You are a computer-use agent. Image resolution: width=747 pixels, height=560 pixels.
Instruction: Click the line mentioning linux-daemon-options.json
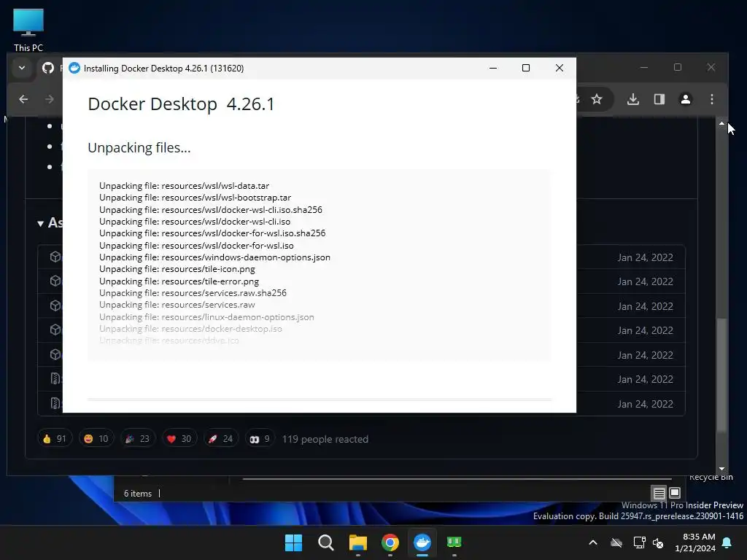point(206,316)
